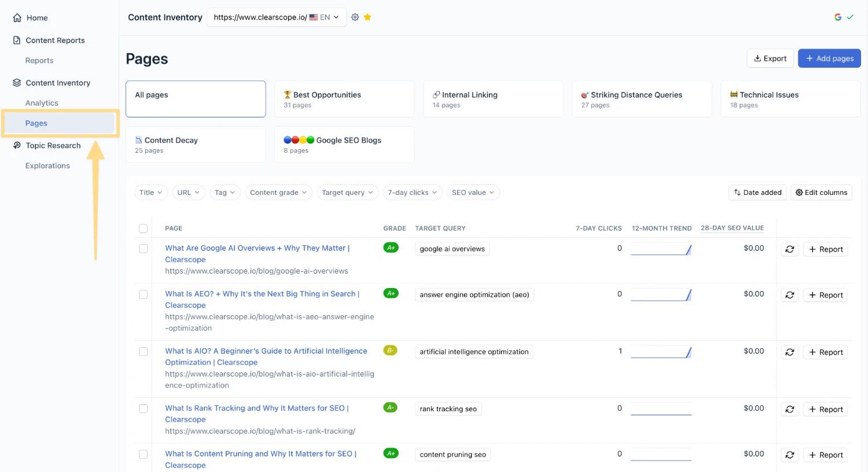
Task: Go to Explorations in the sidebar
Action: 47,165
